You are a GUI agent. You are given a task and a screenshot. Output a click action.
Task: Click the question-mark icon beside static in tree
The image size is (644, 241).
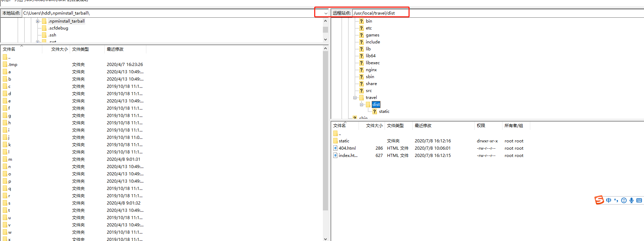(x=375, y=111)
